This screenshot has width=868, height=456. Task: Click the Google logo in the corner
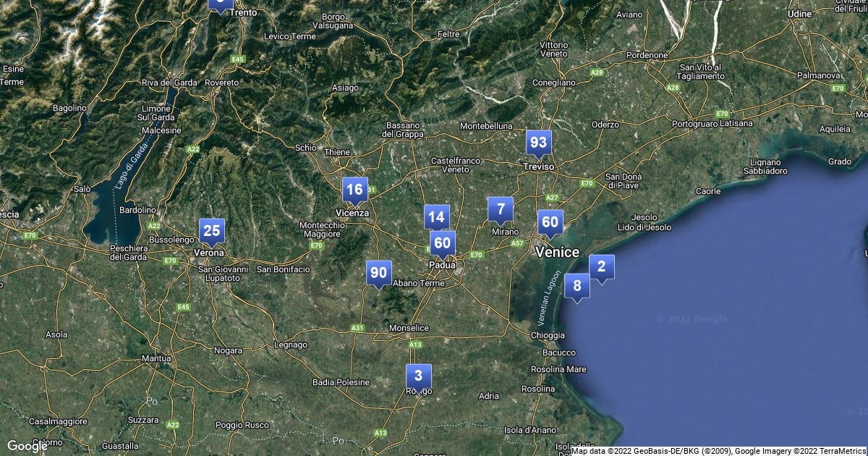pos(27,446)
